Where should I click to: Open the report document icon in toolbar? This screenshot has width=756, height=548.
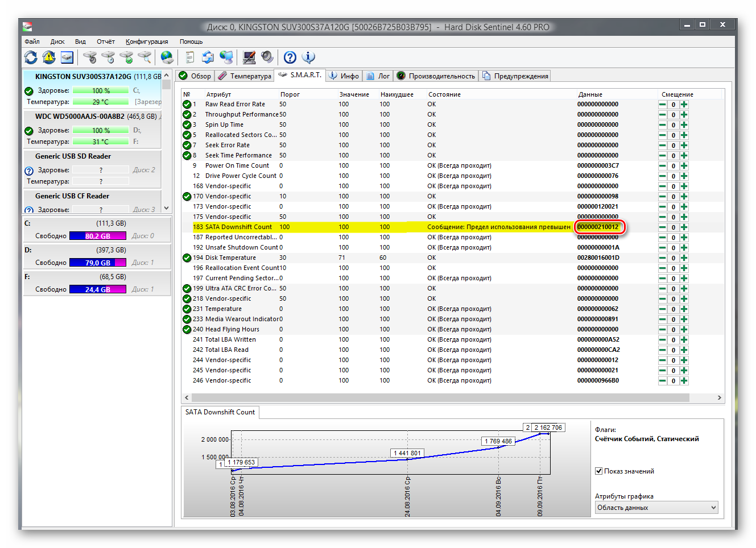pyautogui.click(x=190, y=57)
